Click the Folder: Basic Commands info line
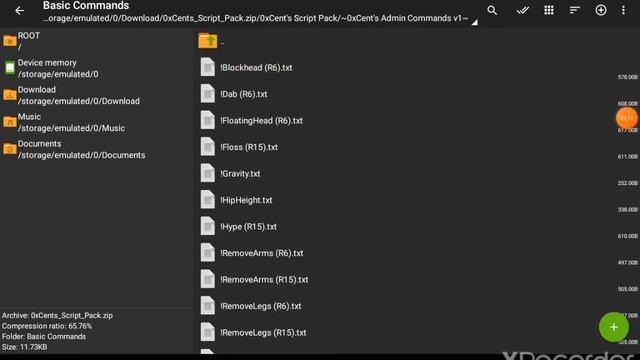 click(44, 337)
